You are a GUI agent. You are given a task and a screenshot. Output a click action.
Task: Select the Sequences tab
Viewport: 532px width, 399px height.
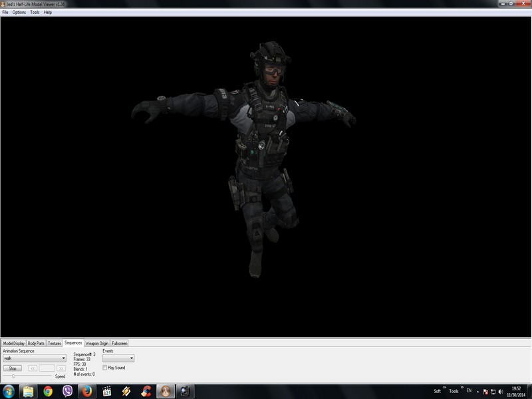pos(73,342)
